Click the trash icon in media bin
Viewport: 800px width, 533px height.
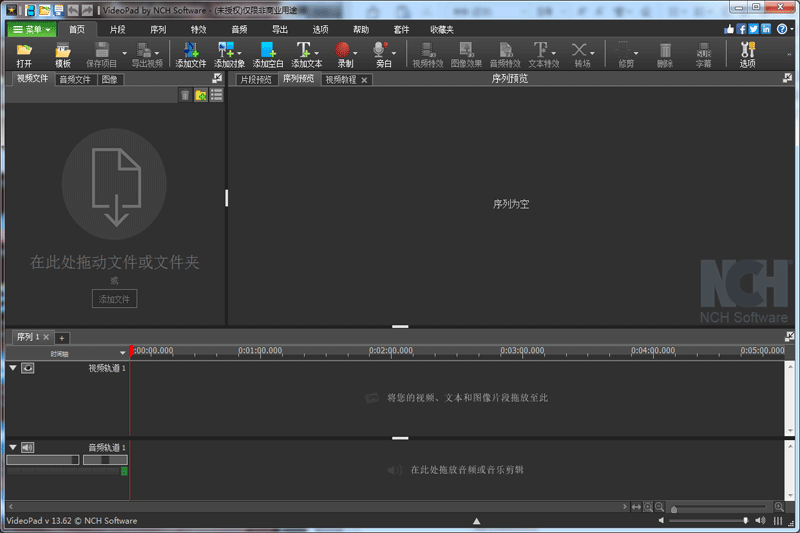(184, 95)
